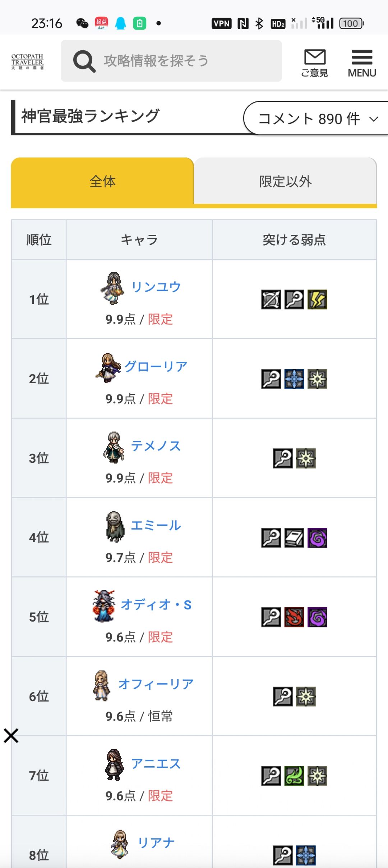Tap the グローリア character sprite thumbnail
Image resolution: width=388 pixels, height=868 pixels.
pyautogui.click(x=108, y=367)
